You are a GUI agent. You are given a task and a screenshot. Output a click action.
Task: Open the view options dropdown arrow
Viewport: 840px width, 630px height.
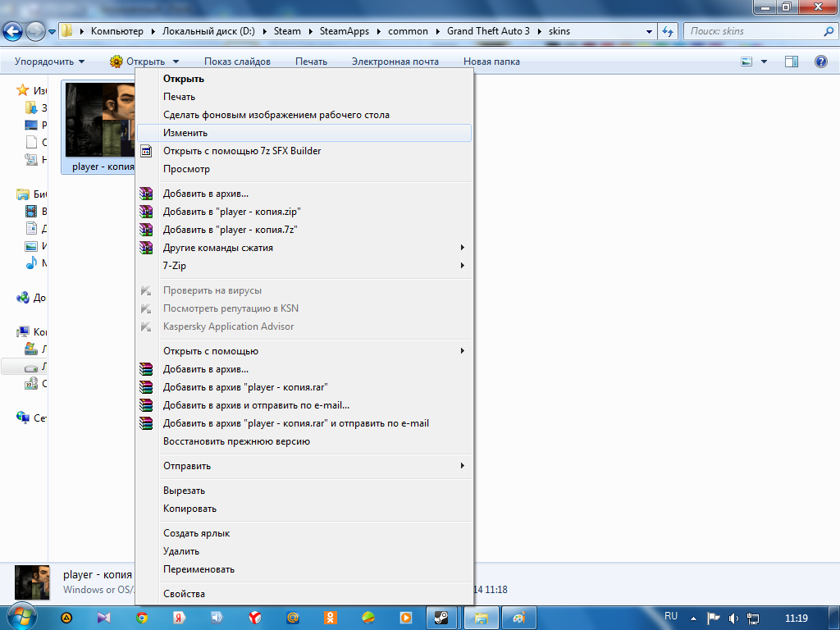[x=764, y=62]
